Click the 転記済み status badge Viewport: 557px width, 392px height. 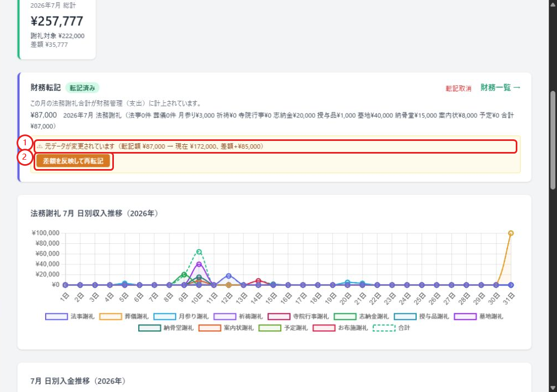(83, 88)
